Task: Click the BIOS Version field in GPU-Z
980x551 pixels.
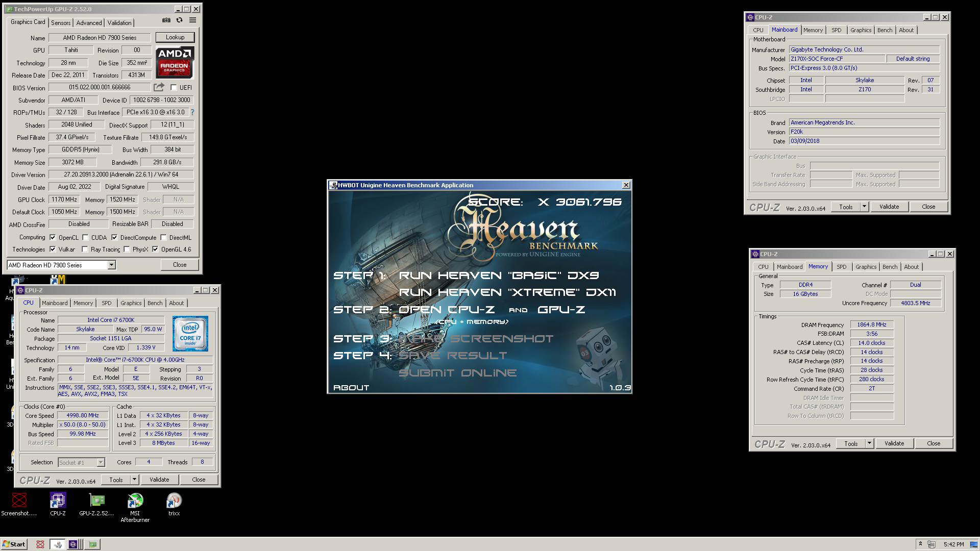Action: pyautogui.click(x=100, y=87)
